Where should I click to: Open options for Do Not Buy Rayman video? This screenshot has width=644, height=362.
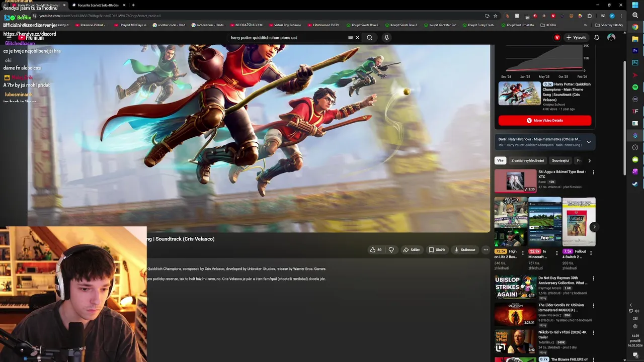593,279
